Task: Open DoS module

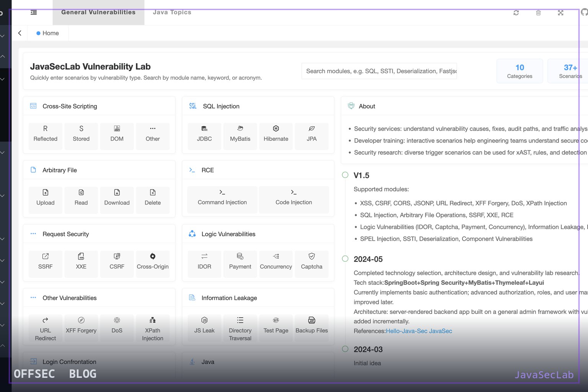Action: coord(117,328)
